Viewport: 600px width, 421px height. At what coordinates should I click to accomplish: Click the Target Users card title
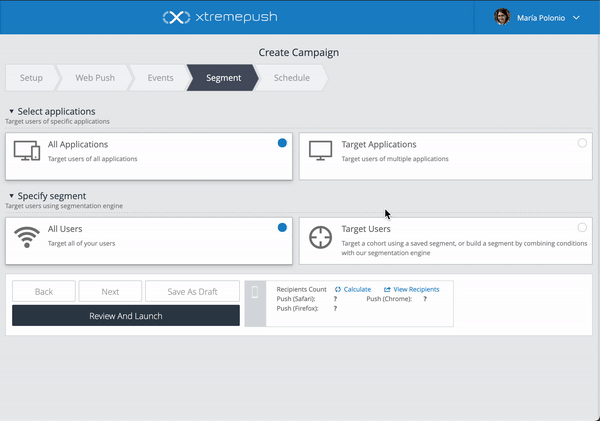pos(366,229)
